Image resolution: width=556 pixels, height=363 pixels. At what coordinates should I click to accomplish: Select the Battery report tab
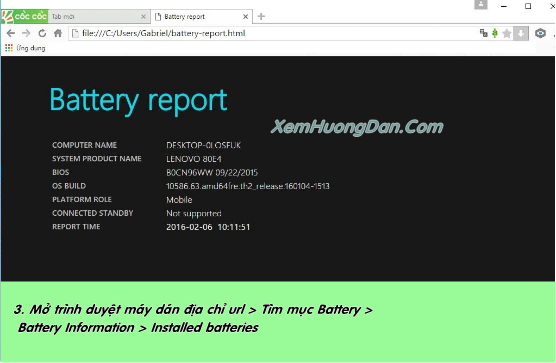pyautogui.click(x=201, y=17)
